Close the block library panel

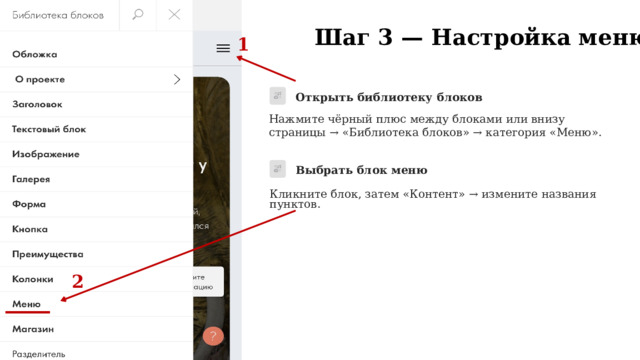coord(174,15)
